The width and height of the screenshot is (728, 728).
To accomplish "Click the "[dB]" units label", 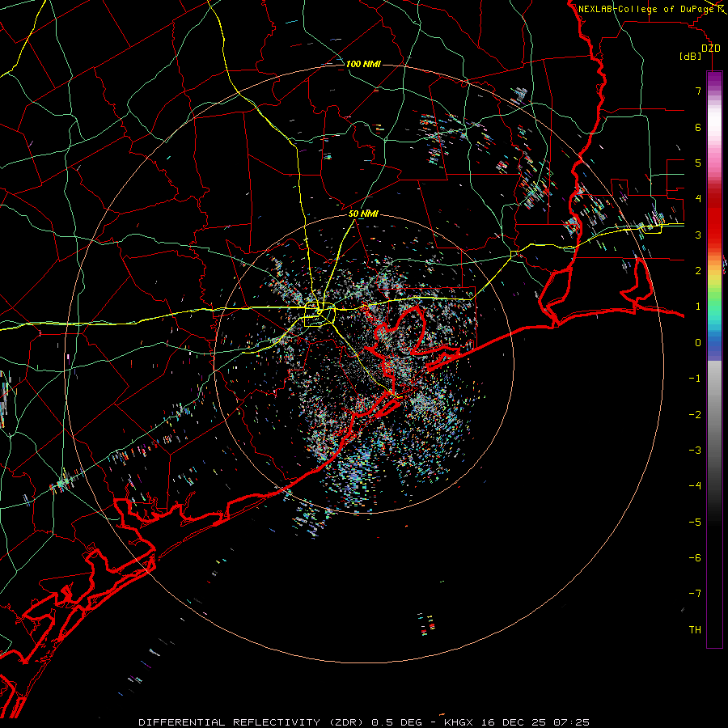I will coord(690,56).
